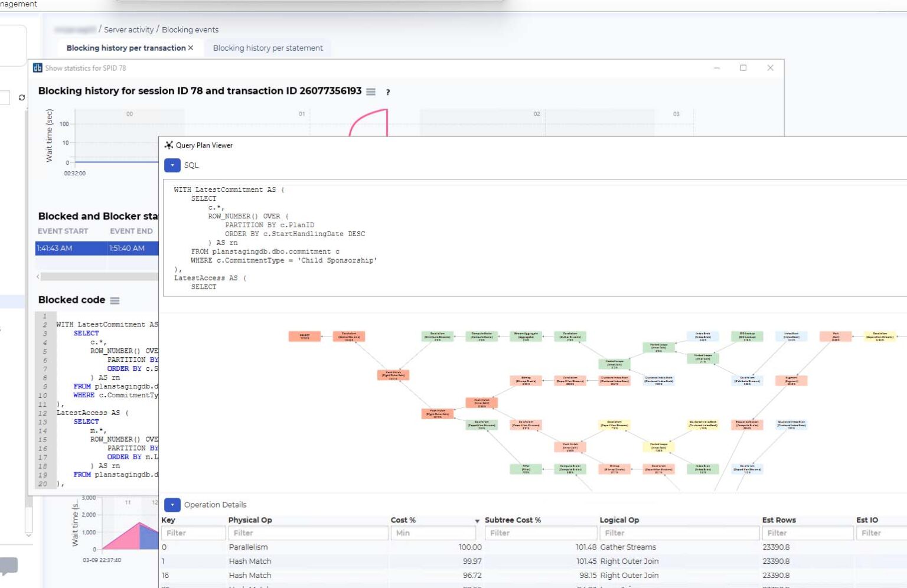Click the horizontal scrollbar under the blocked events table
Viewport: 907px width, 588px height.
coord(99,276)
